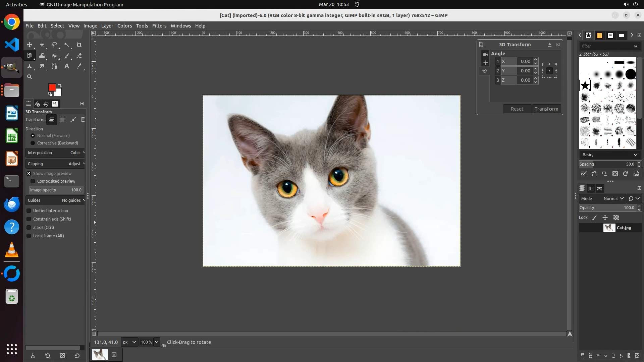The height and width of the screenshot is (362, 644).
Task: Open layer Mode Normal dropdown
Action: click(x=613, y=199)
